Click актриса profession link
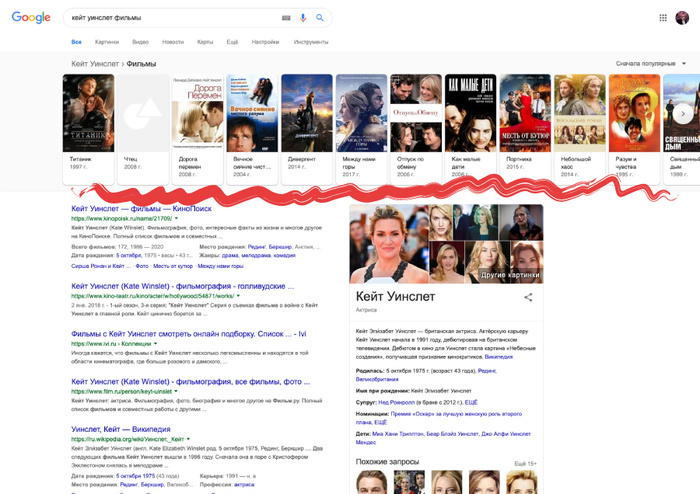 tap(244, 485)
